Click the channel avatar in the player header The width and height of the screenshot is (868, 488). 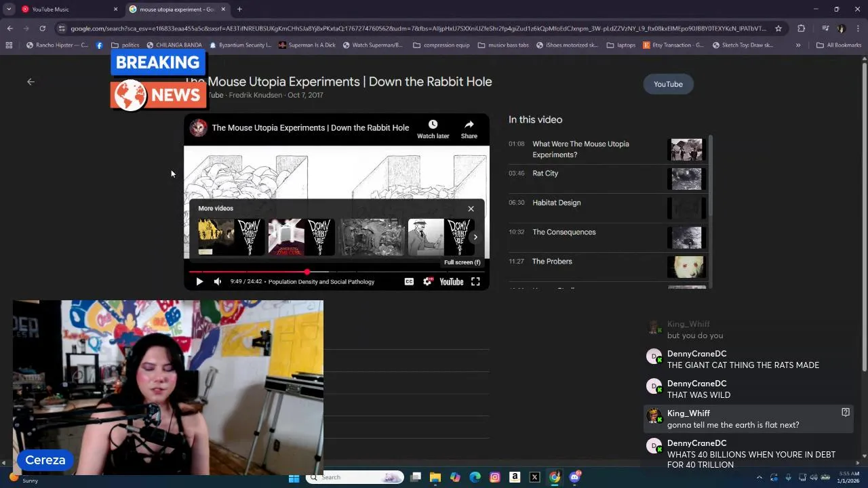point(198,127)
